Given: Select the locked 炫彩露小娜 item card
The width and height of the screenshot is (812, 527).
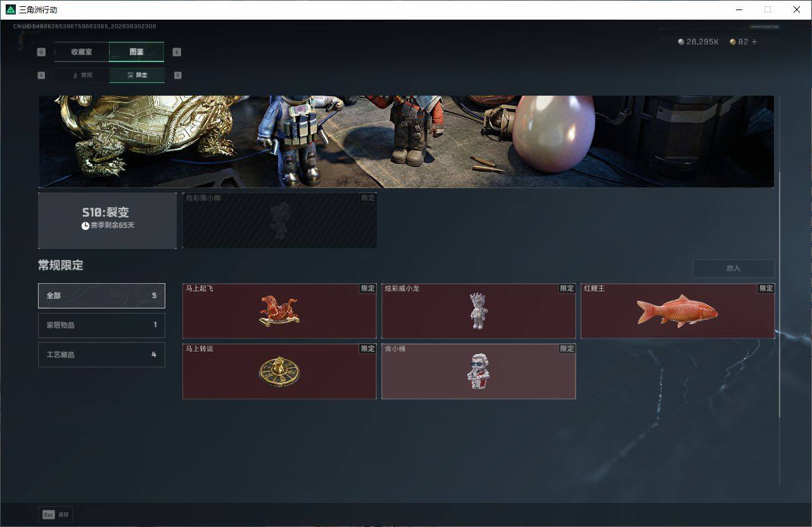Looking at the screenshot, I should tap(279, 220).
